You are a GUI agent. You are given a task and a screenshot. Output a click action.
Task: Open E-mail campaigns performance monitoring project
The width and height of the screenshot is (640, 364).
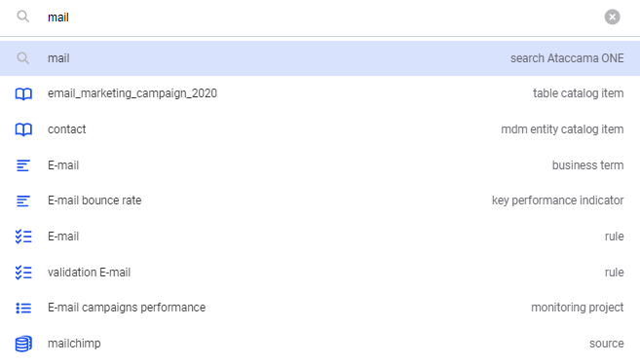click(x=320, y=308)
